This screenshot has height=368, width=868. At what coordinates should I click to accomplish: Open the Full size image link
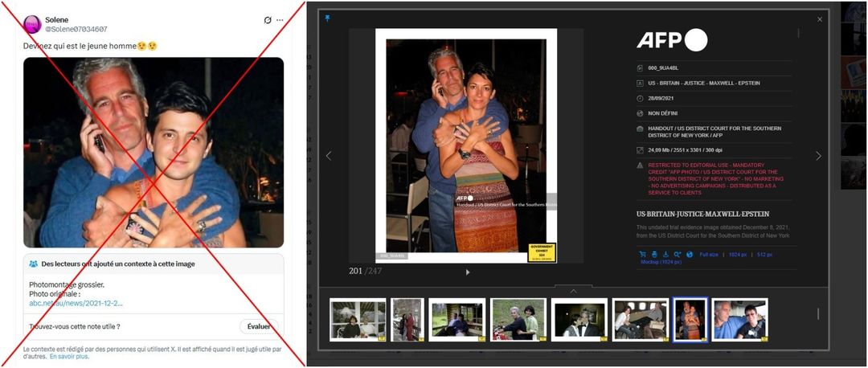(709, 255)
